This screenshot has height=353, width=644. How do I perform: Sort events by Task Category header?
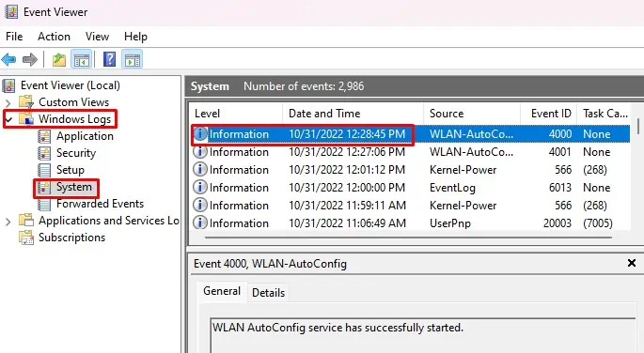[604, 114]
